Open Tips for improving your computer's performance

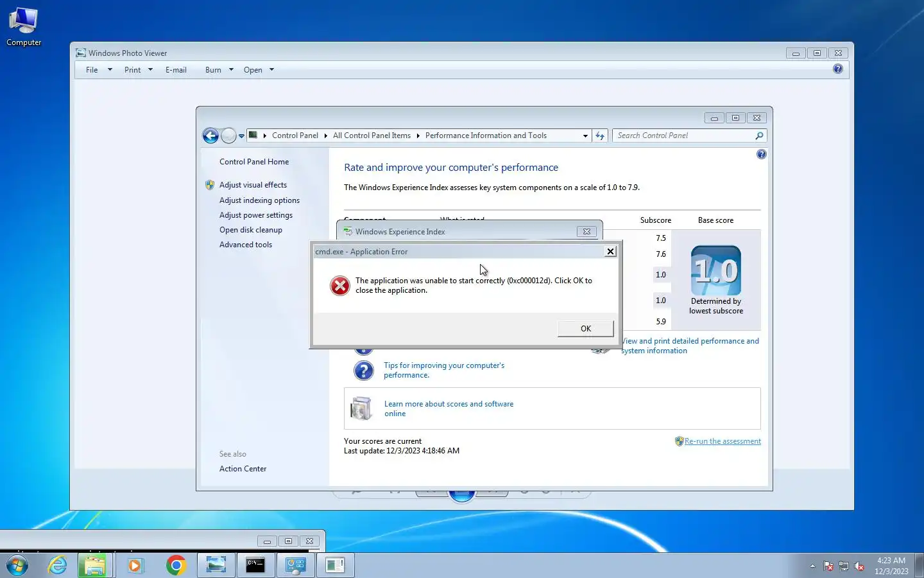[x=444, y=370]
